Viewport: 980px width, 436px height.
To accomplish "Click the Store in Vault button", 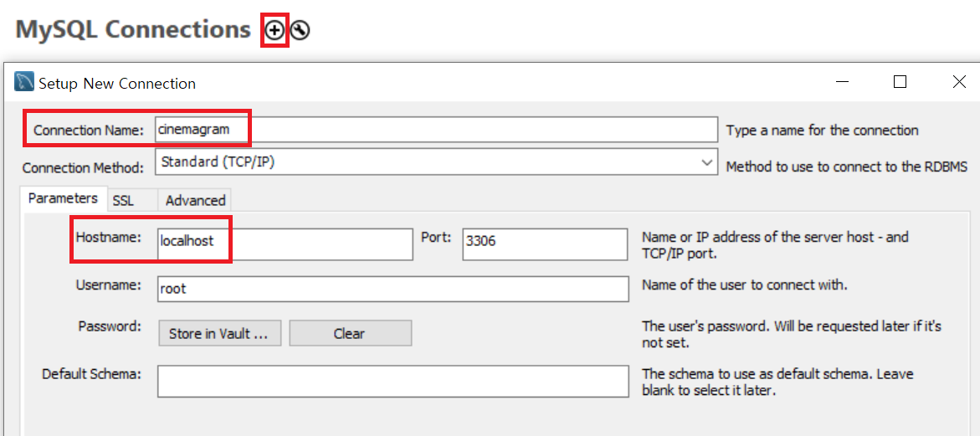I will [219, 334].
